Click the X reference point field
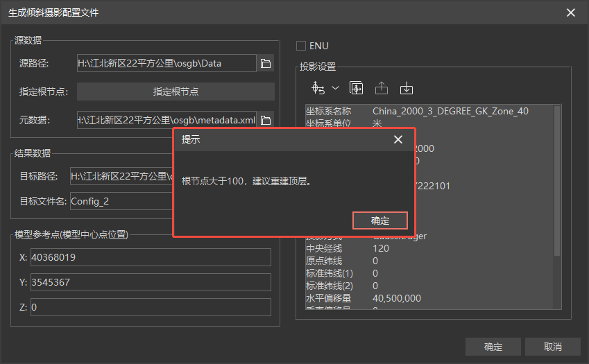Screen dimensions: 589x364 point(150,257)
